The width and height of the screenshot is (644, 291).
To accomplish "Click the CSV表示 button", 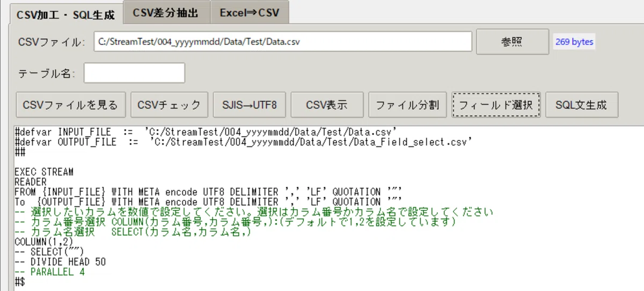I will 327,105.
